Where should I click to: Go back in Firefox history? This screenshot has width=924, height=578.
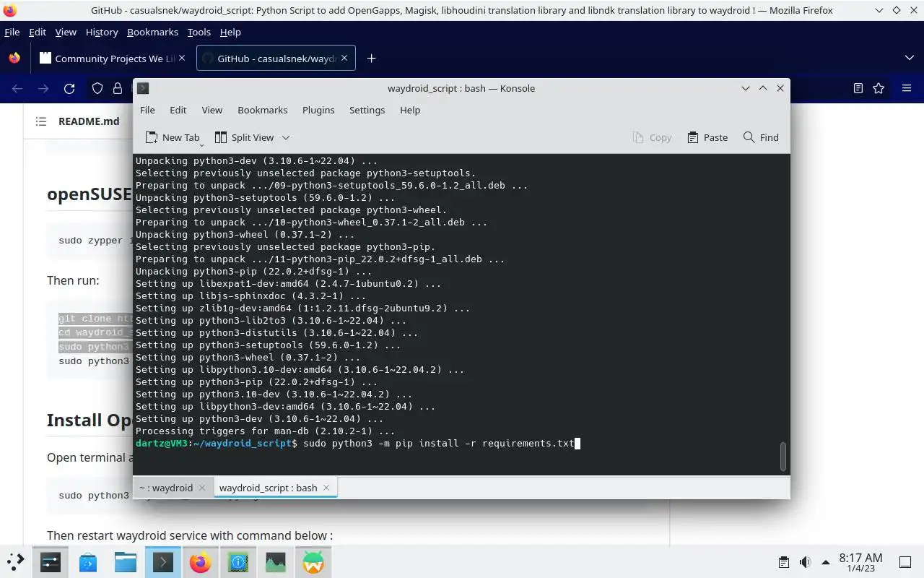point(17,88)
